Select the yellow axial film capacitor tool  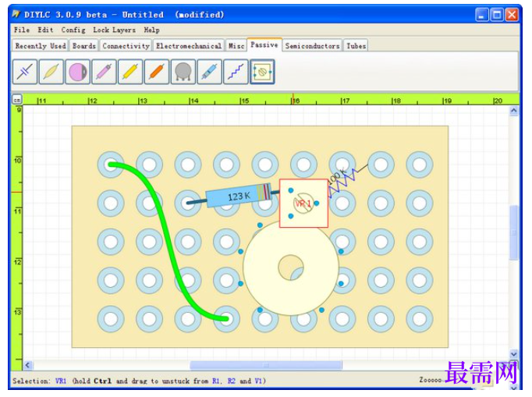coord(130,72)
